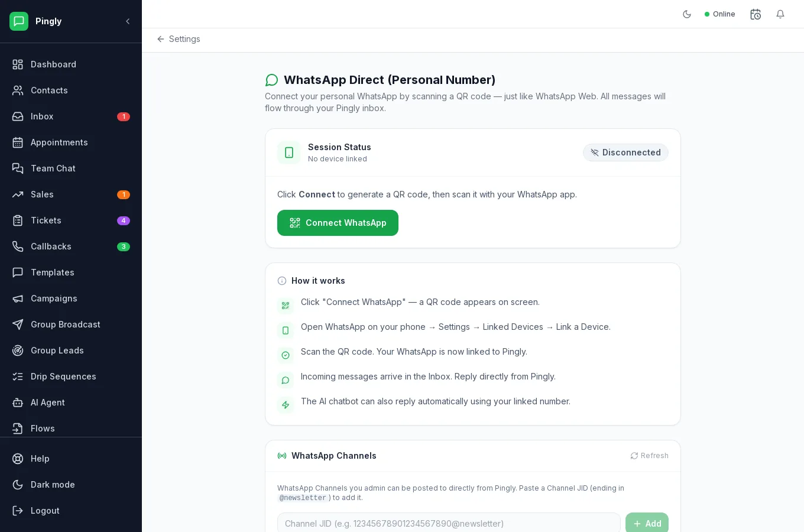Add the channel with the Add button
The height and width of the screenshot is (532, 804).
pos(647,523)
